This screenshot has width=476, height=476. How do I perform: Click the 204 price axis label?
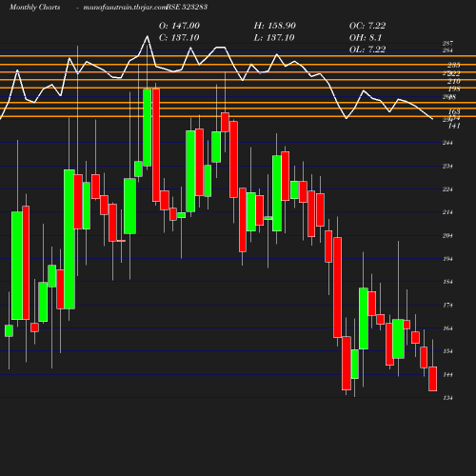(x=447, y=235)
